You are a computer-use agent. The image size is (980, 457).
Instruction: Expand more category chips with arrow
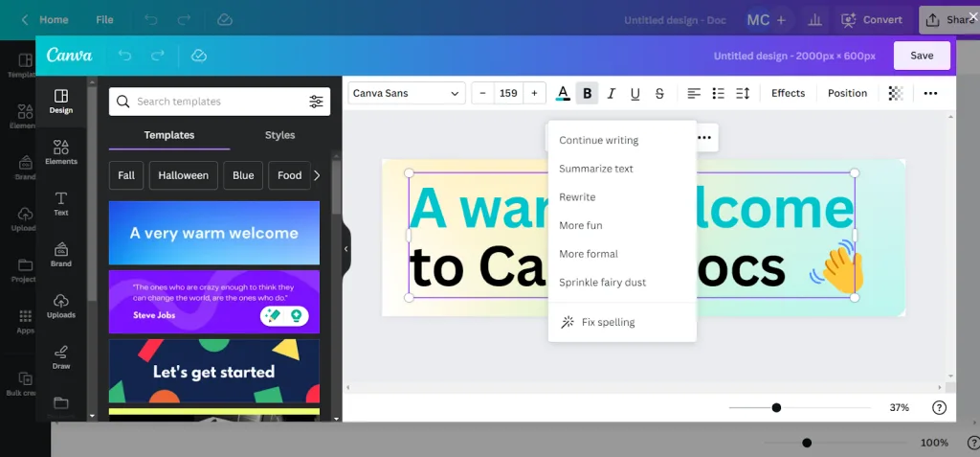click(317, 175)
